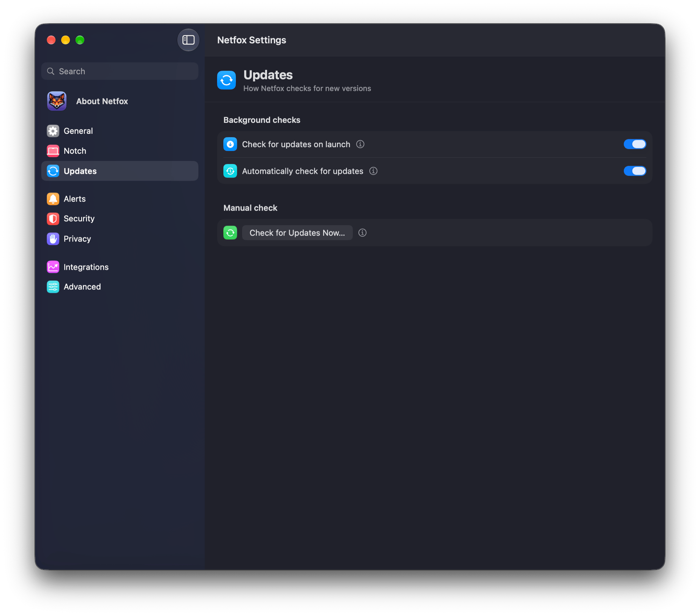Select the Updates sidebar item
This screenshot has height=616, width=700.
point(120,171)
